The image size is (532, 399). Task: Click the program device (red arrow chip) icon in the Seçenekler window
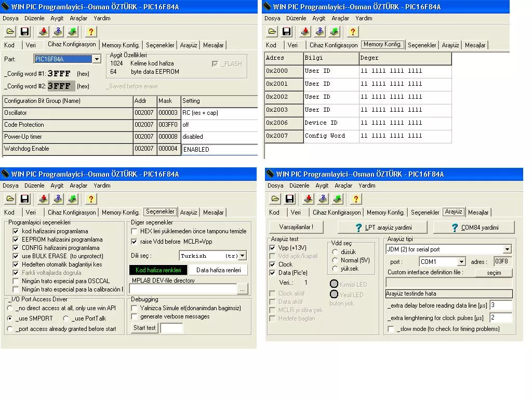point(43,199)
